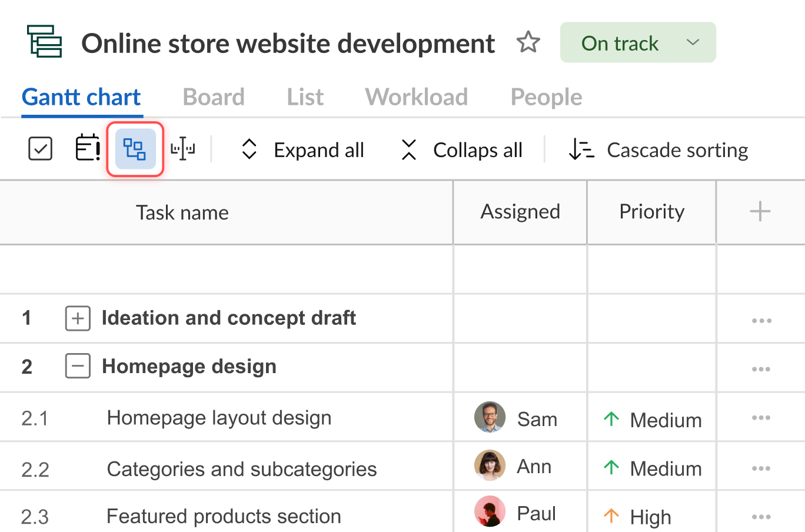The image size is (805, 532).
Task: Click the column width adjustment icon
Action: [182, 148]
